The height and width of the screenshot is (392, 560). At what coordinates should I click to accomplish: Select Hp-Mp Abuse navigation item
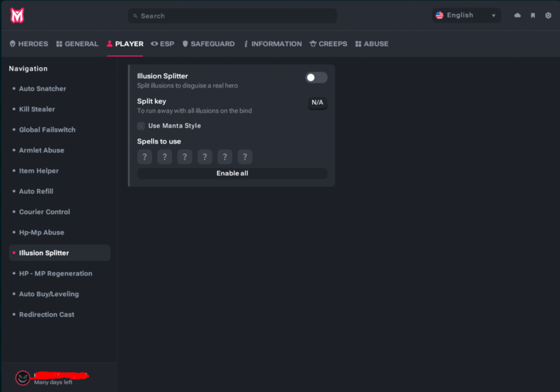pyautogui.click(x=59, y=232)
